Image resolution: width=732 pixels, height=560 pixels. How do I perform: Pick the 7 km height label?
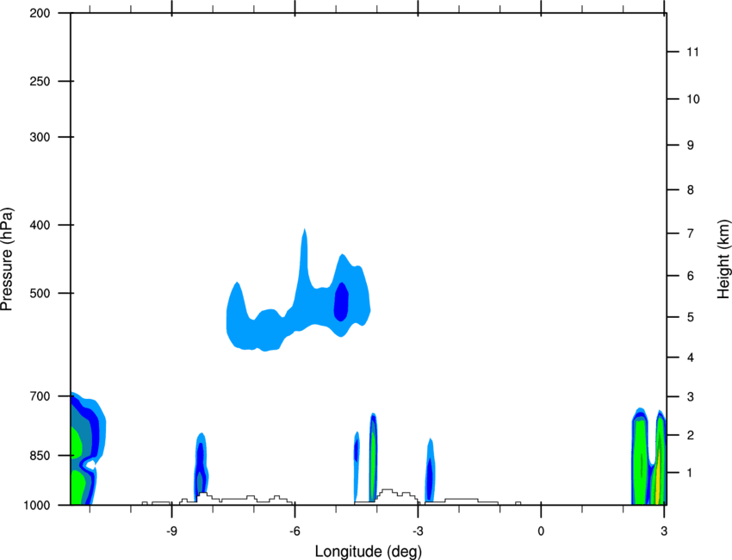point(691,233)
